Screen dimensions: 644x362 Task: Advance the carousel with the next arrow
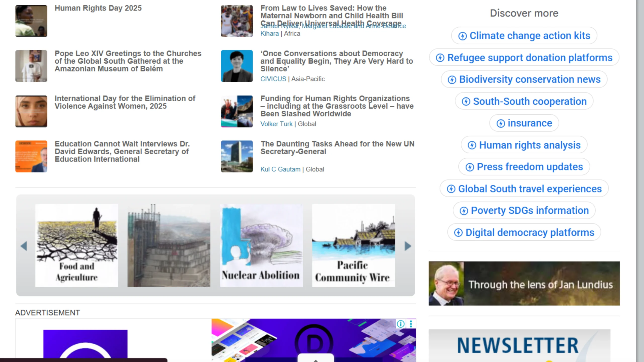408,246
